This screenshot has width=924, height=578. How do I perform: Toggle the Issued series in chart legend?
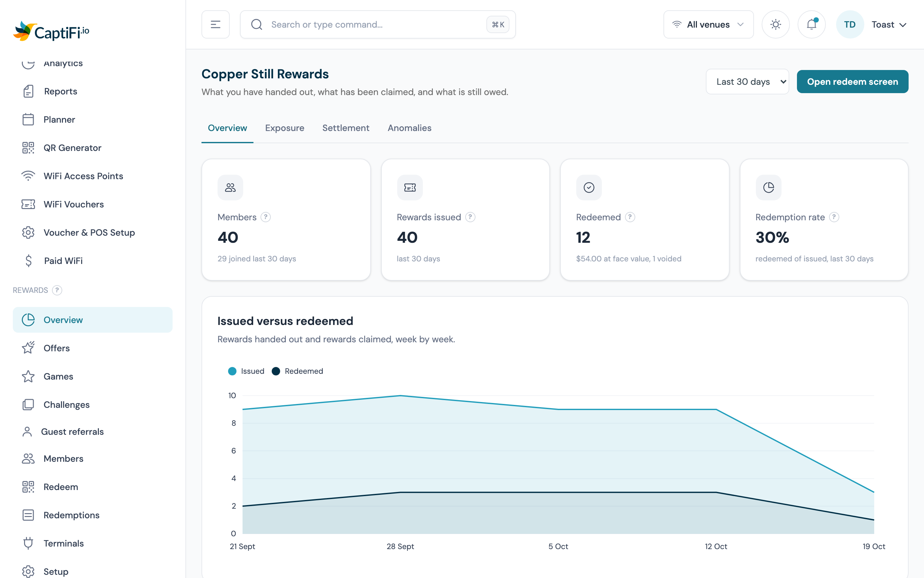(246, 371)
